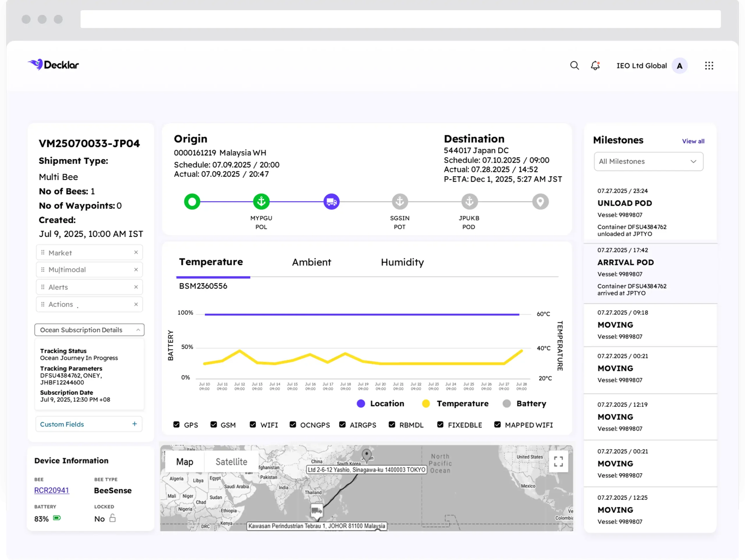Remove the Market panel with X
This screenshot has width=745, height=560.
tap(136, 252)
